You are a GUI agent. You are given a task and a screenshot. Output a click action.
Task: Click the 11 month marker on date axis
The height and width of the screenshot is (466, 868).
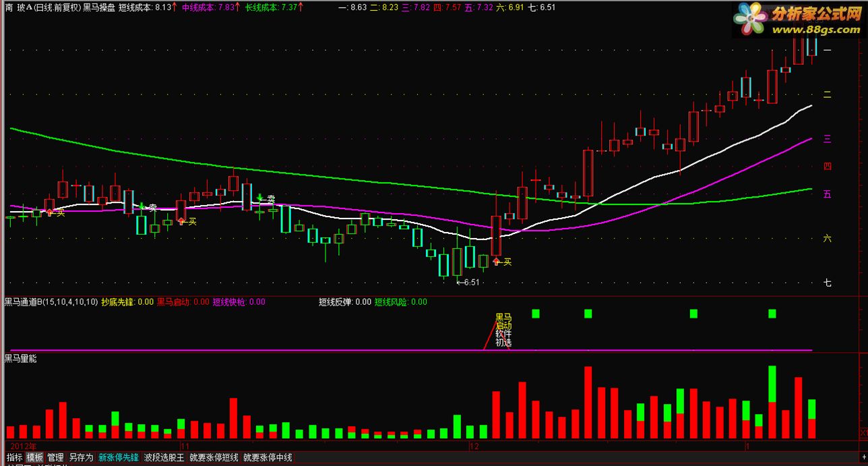coord(184,446)
